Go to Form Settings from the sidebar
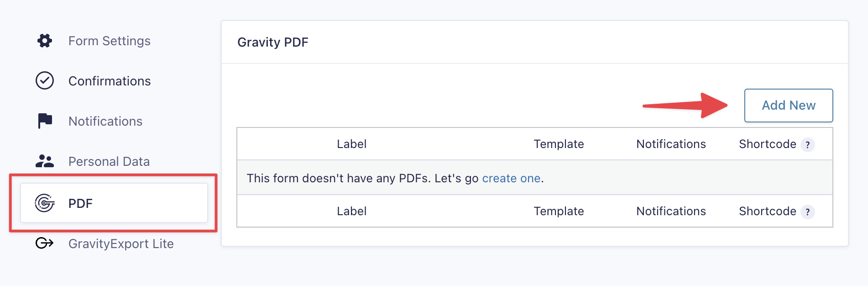The width and height of the screenshot is (868, 286). (x=110, y=41)
